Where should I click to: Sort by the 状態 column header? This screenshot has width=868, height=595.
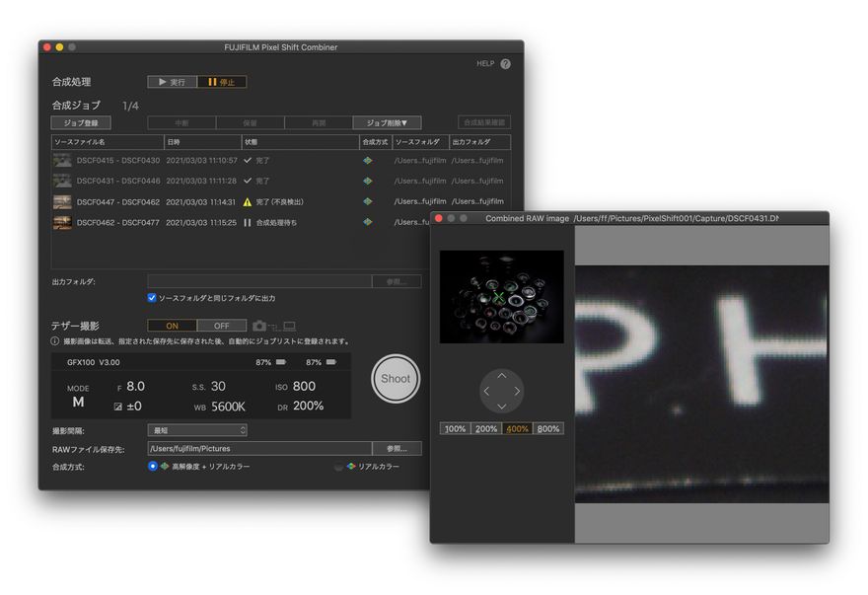coord(300,142)
